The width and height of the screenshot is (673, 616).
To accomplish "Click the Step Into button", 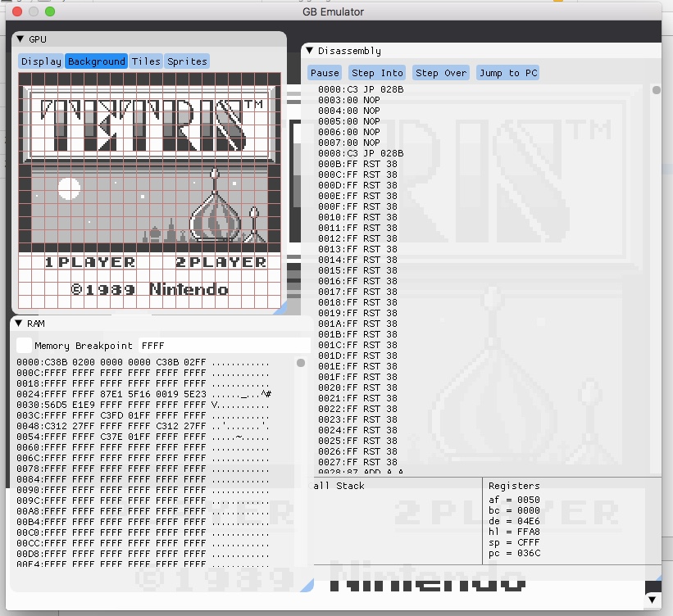I will pyautogui.click(x=377, y=73).
